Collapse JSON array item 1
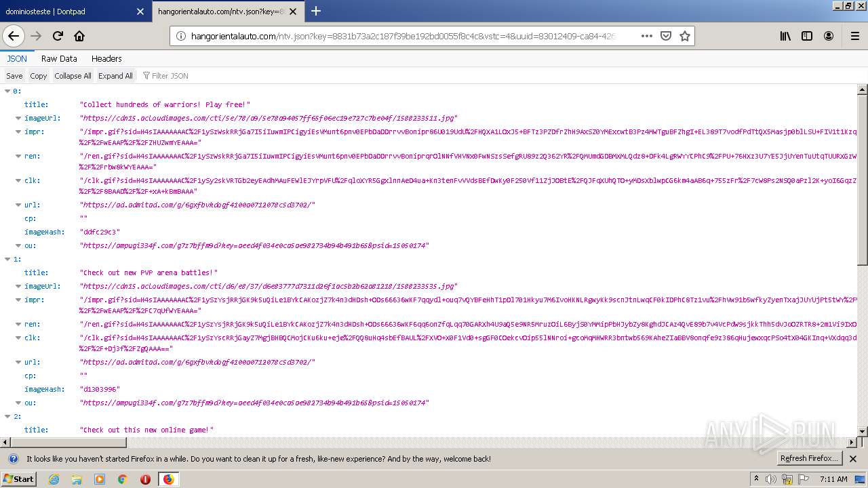This screenshot has width=868, height=488. click(7, 259)
